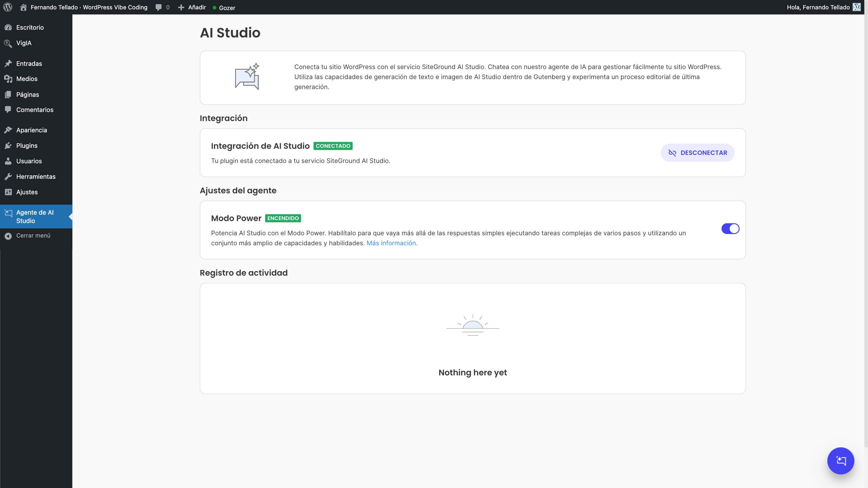This screenshot has height=488, width=868.
Task: Toggle off Modo Power
Action: tap(730, 228)
